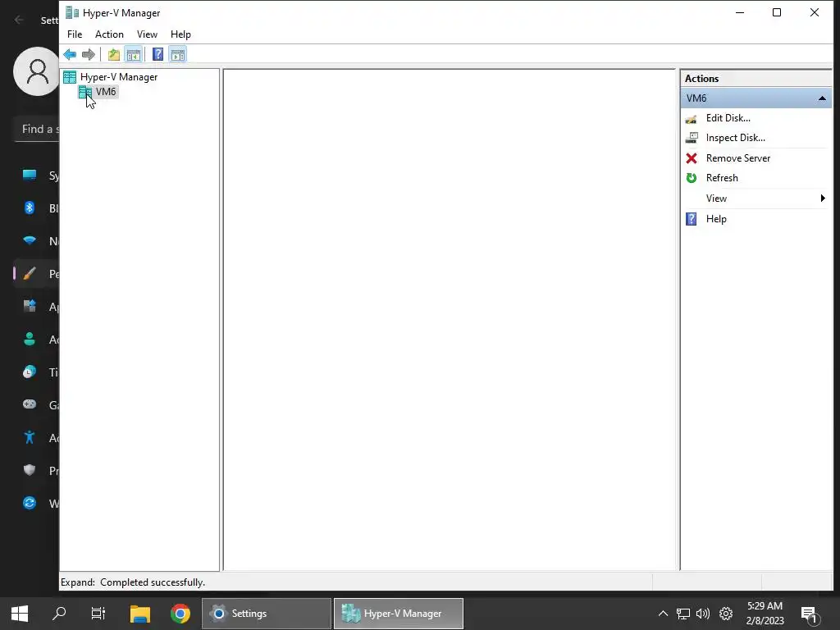
Task: Click the taskbar Search magnifier icon
Action: pyautogui.click(x=59, y=613)
